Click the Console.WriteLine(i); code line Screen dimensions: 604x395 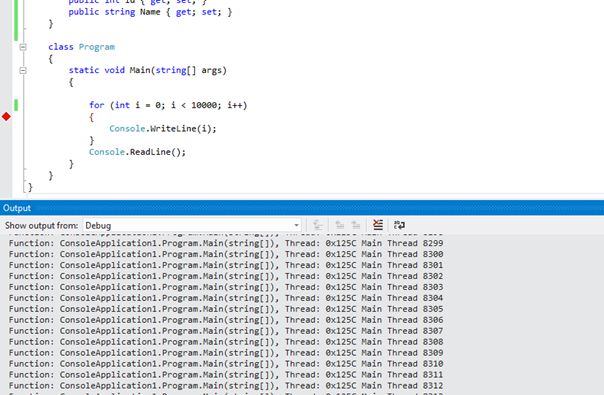point(163,129)
